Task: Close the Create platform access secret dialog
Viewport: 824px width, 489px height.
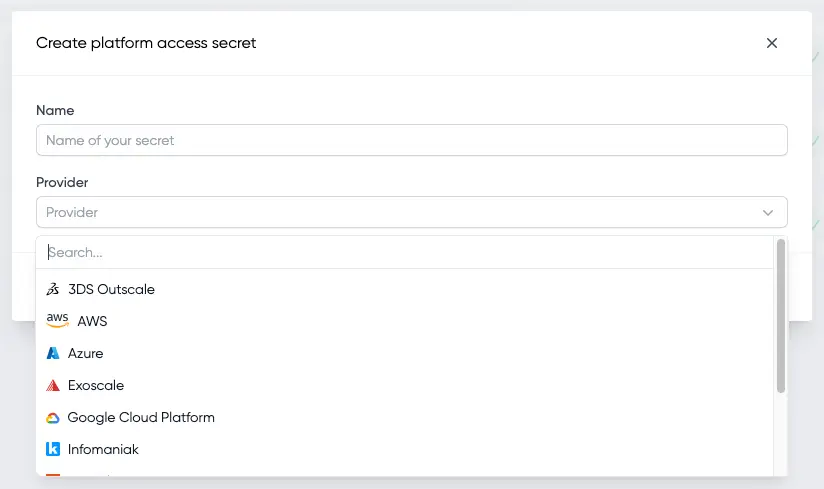Action: click(x=771, y=43)
